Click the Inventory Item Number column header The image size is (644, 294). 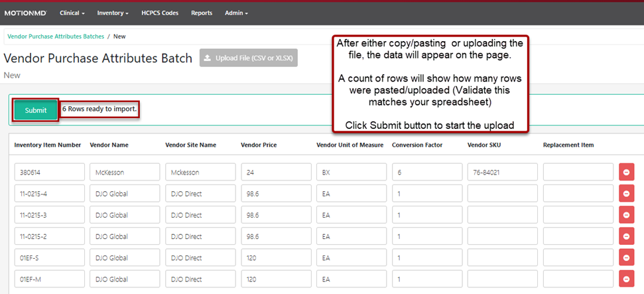coord(48,145)
